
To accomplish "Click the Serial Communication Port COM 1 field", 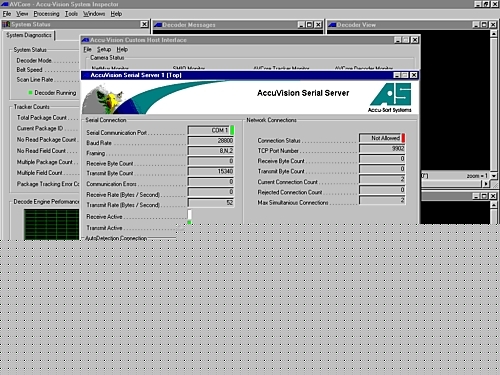I will pyautogui.click(x=209, y=130).
